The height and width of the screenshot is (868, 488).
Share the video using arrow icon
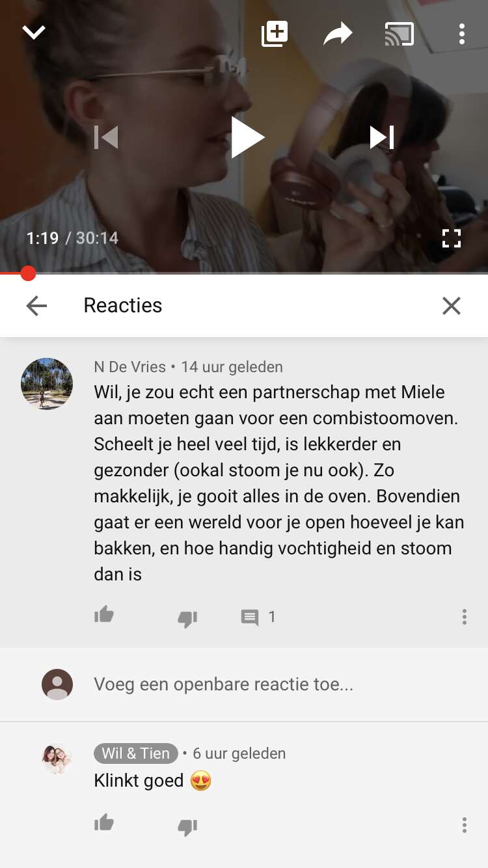pos(338,34)
